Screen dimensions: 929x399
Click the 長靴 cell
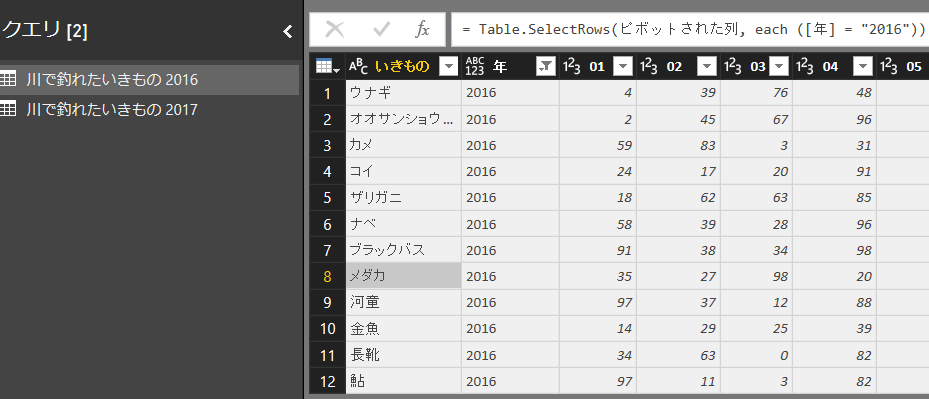click(x=403, y=355)
